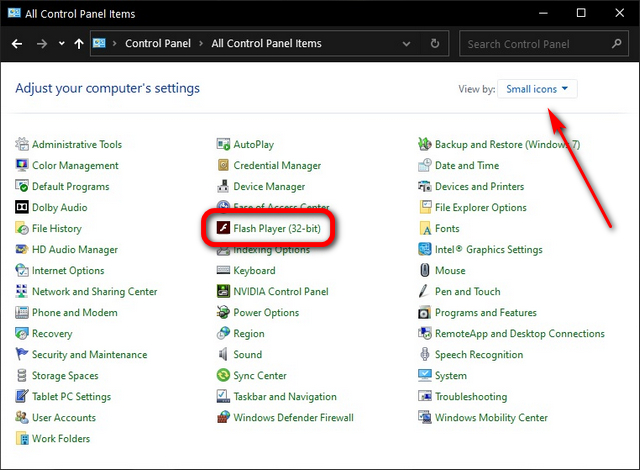This screenshot has height=470, width=640.
Task: Select All Control Panel Items breadcrumb
Action: [x=266, y=44]
